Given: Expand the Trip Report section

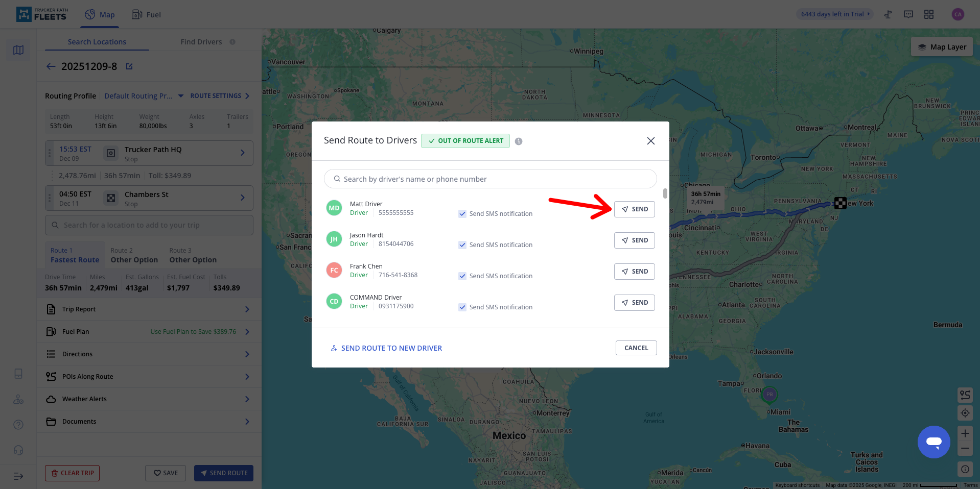Looking at the screenshot, I should pos(149,309).
